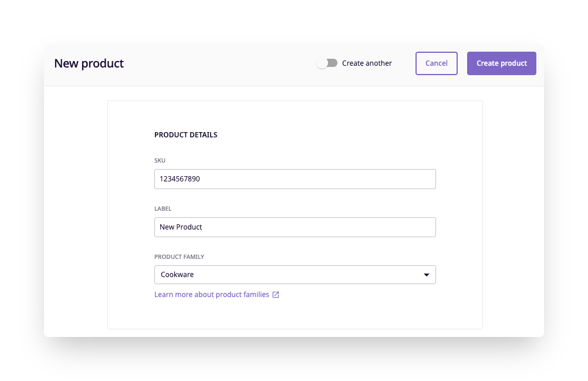The image size is (588, 381).
Task: Select the Product Details section heading
Action: [185, 134]
